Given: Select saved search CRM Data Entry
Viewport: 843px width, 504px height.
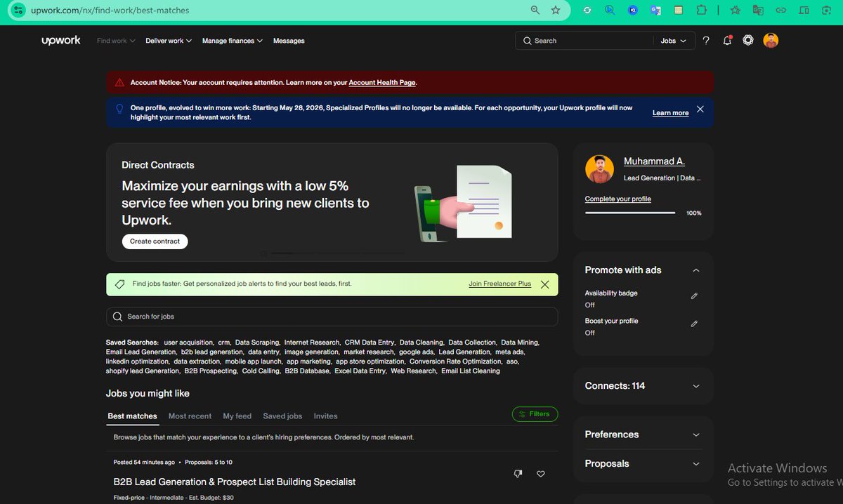Looking at the screenshot, I should point(369,343).
